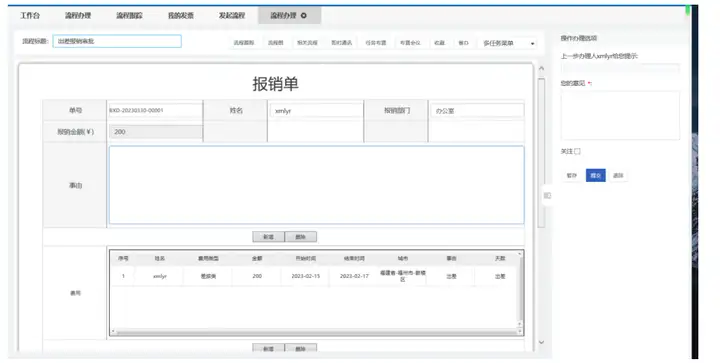Open the 发起流程 tab
The image size is (720, 363).
pos(232,16)
